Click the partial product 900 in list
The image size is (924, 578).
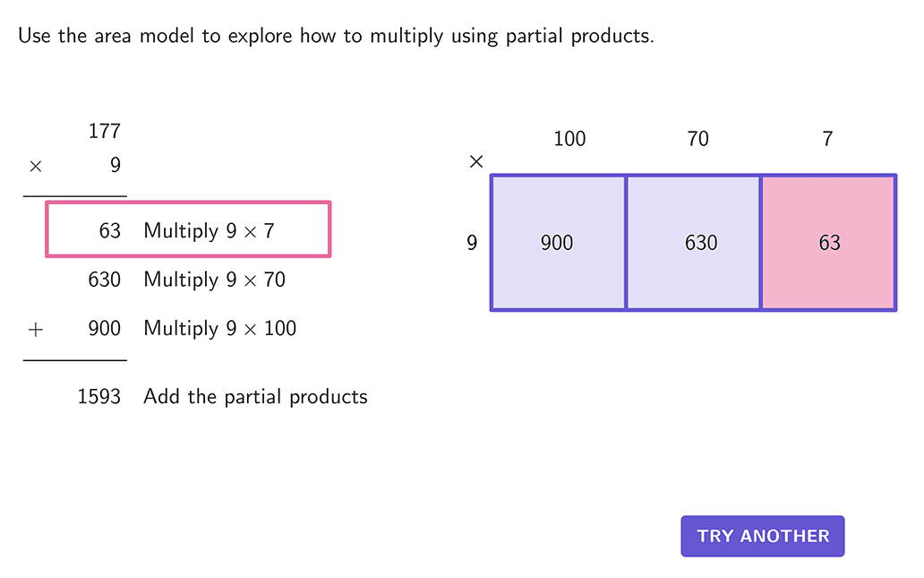click(104, 328)
